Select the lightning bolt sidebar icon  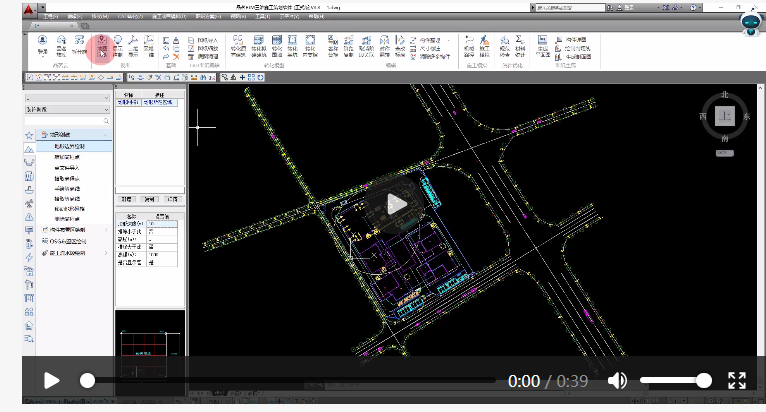point(29,257)
